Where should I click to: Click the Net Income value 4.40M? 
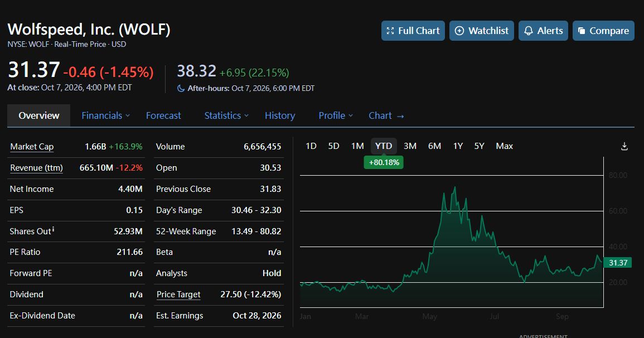[130, 189]
